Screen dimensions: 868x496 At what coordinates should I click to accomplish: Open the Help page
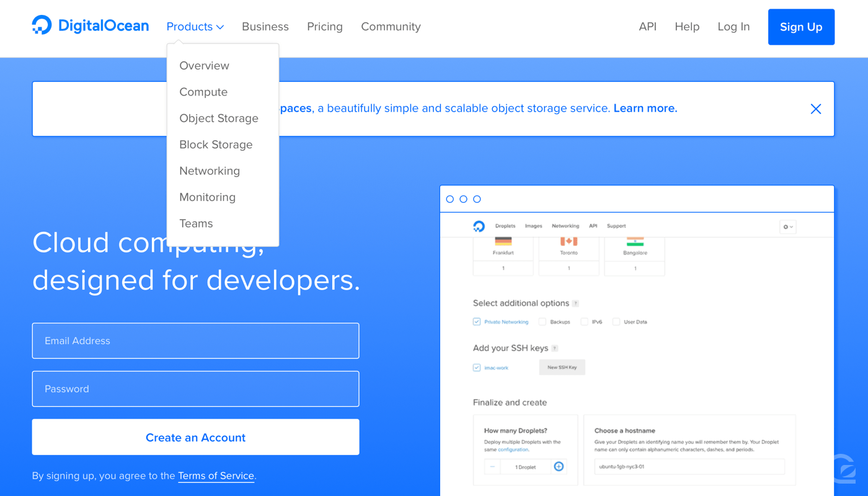[687, 27]
